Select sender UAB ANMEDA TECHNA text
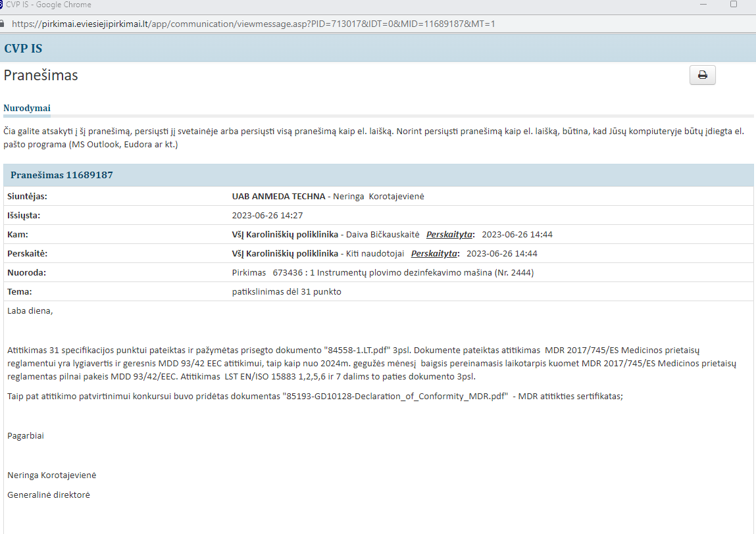This screenshot has height=534, width=756. [278, 197]
